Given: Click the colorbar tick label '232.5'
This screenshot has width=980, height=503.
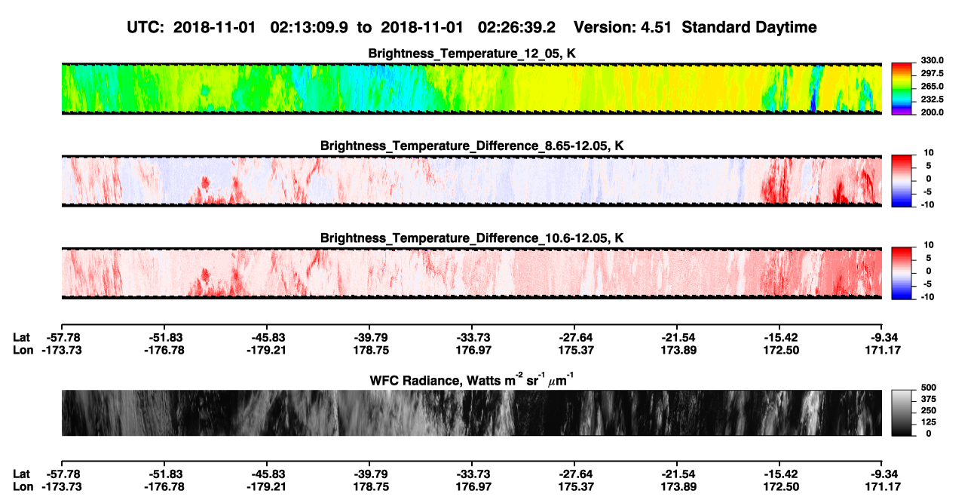Looking at the screenshot, I should [x=932, y=99].
